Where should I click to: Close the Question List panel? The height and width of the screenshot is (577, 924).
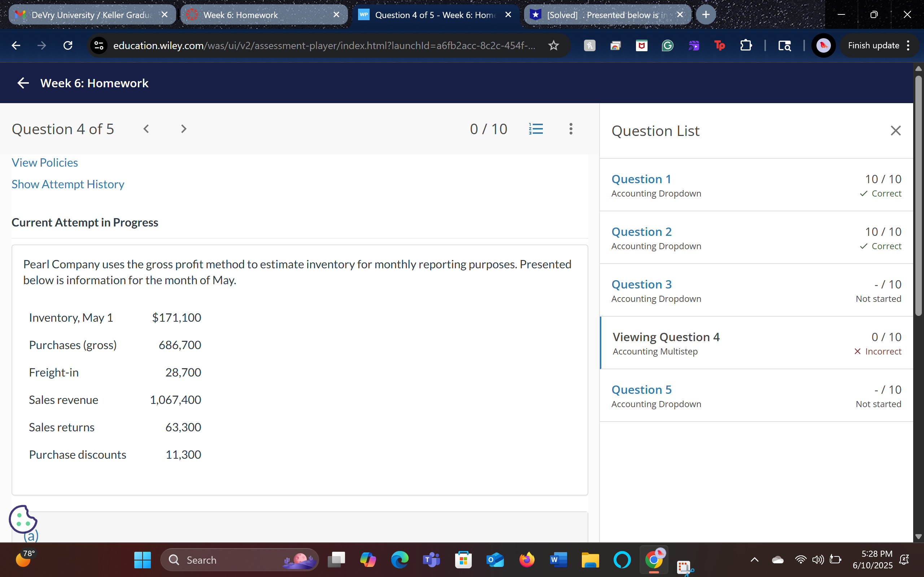point(895,131)
